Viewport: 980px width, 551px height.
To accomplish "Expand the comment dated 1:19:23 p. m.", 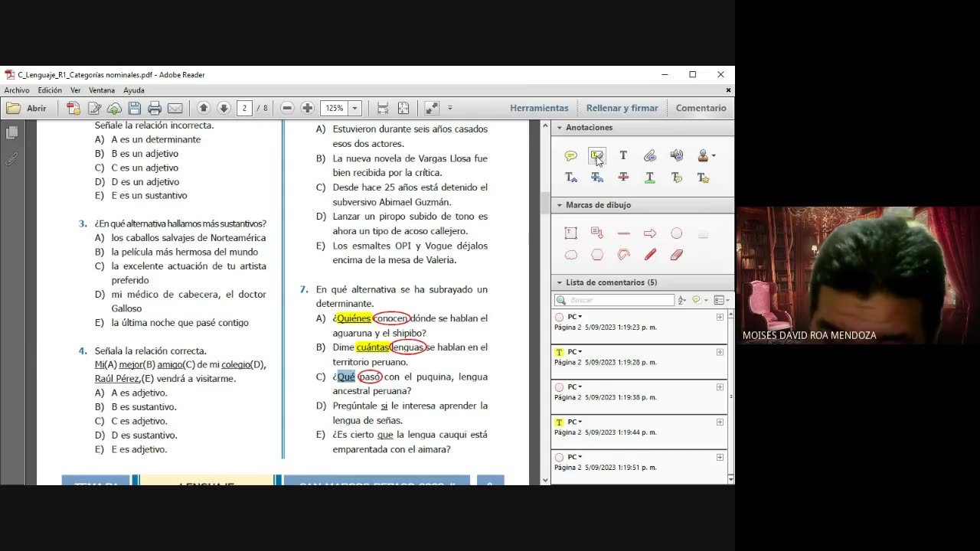I will (x=720, y=317).
